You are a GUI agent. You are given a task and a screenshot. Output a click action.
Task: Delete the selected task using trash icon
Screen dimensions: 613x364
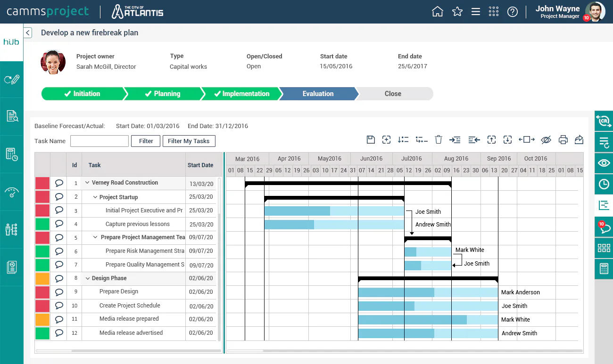click(x=438, y=139)
